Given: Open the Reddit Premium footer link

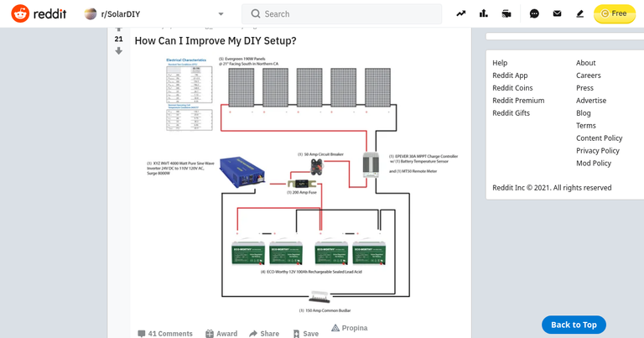Looking at the screenshot, I should 518,101.
